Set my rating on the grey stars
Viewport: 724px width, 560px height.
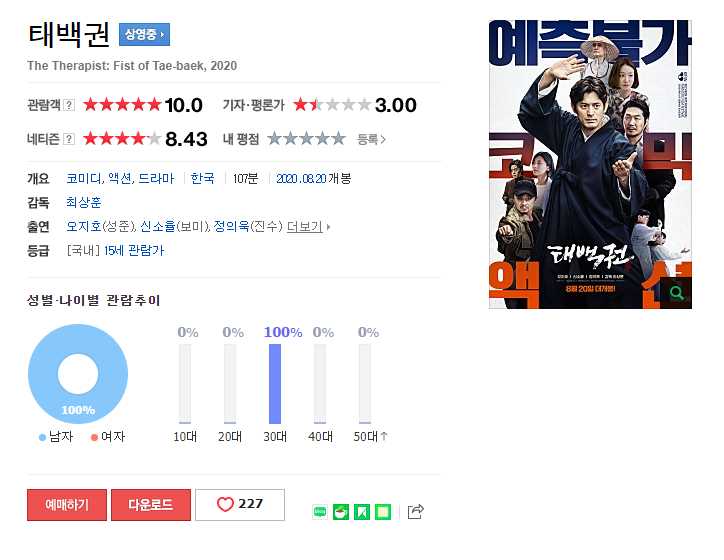click(x=306, y=138)
